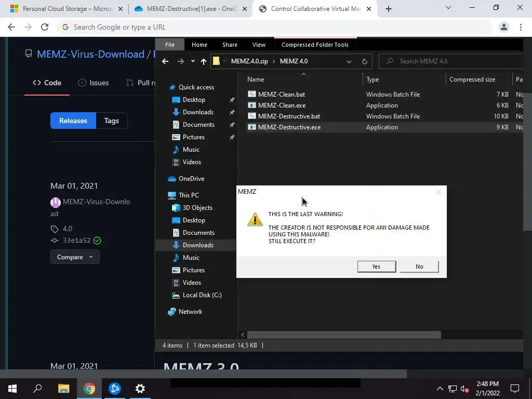Open Downloads under This PC
The height and width of the screenshot is (399, 532).
[x=198, y=245]
